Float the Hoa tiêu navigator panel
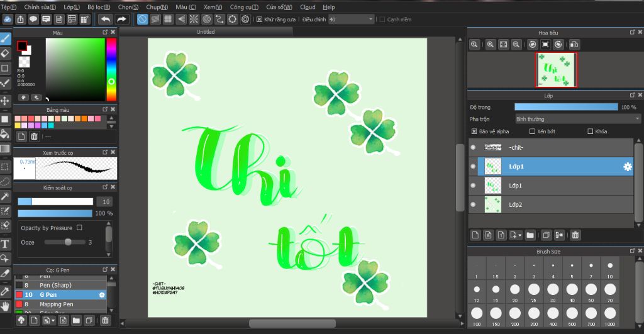This screenshot has width=644, height=334. tap(632, 32)
